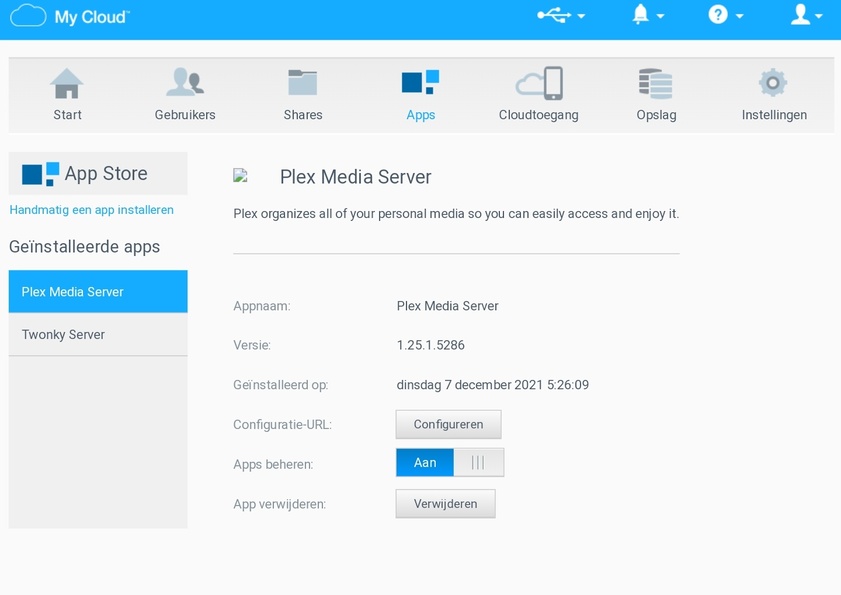Click the Geïnstalleerde apps heading

point(85,247)
